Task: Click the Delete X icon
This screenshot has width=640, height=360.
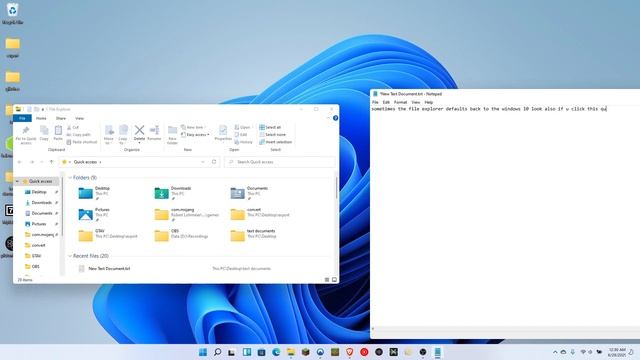Action: tap(139, 130)
